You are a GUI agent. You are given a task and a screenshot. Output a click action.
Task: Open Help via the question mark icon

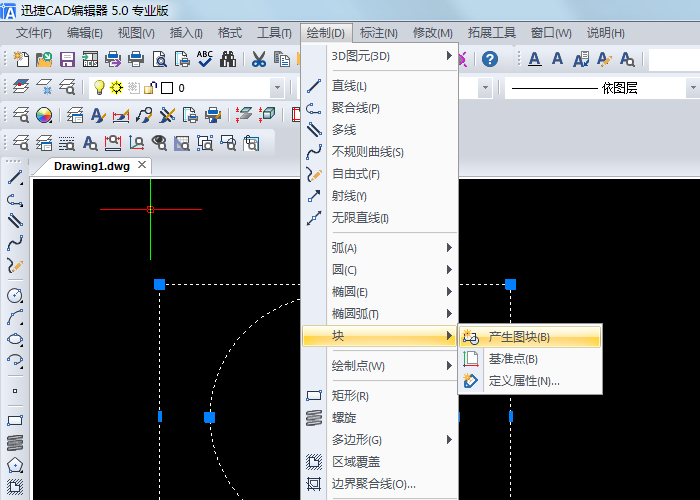[490, 59]
